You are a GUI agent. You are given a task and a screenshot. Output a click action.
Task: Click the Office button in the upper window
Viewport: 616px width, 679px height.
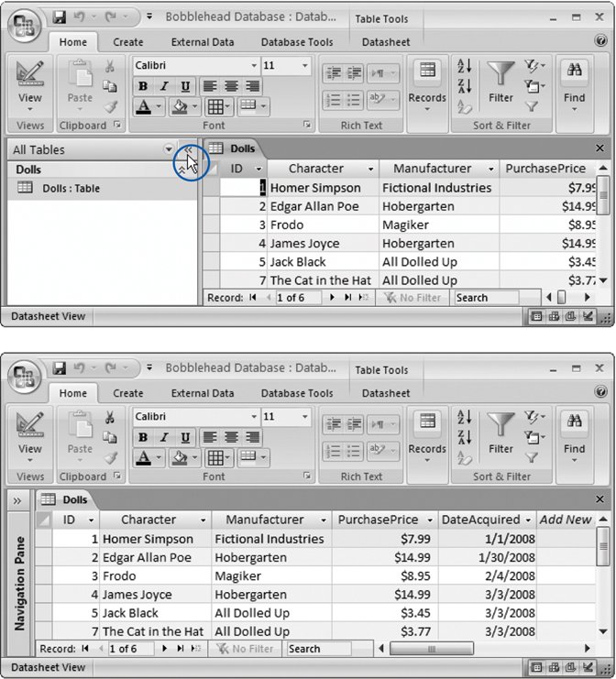[x=25, y=25]
